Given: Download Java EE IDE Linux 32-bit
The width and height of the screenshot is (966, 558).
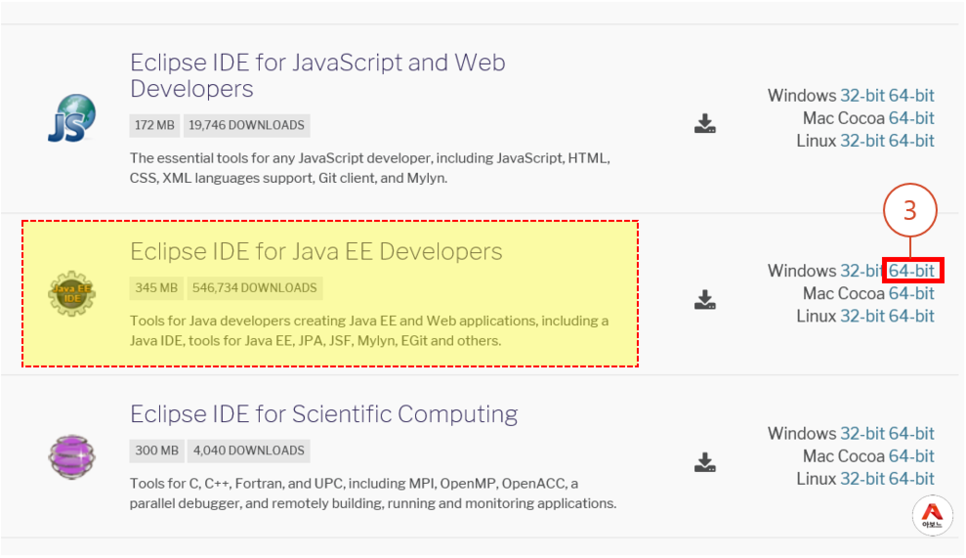Looking at the screenshot, I should click(x=862, y=317).
